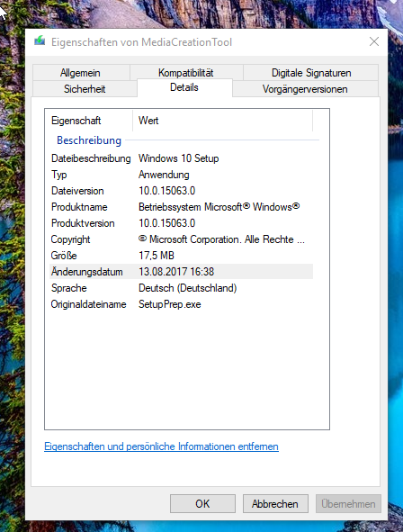The width and height of the screenshot is (403, 532).
Task: Select the Sprache property label
Action: [x=68, y=288]
